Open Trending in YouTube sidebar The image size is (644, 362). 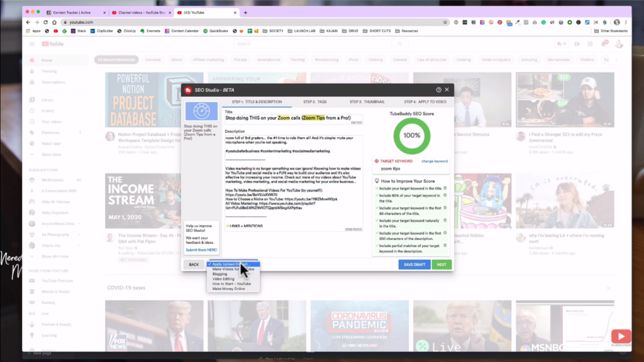point(49,72)
